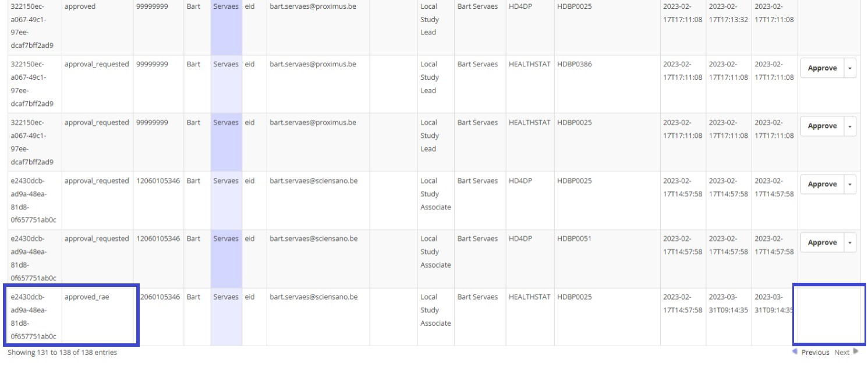
Task: Approve the e2430dcb HD4DP HDBP0025 request
Action: pos(821,184)
